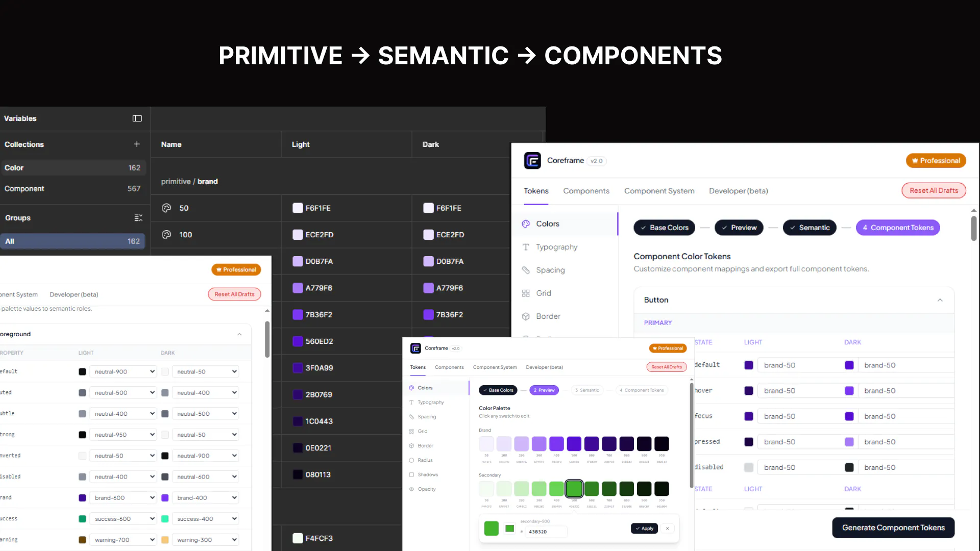Open native color picker square beside hex field
This screenshot has height=551, width=980.
pos(509,529)
